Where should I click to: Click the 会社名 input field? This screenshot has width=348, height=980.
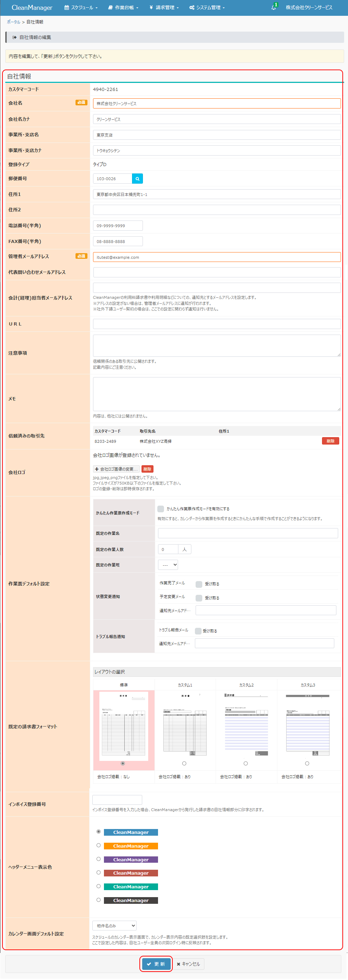click(217, 104)
